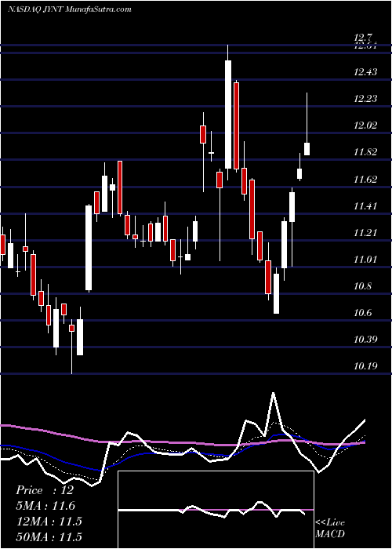Click the NASDAQ JYNT MunafaSutra.com title text

pyautogui.click(x=69, y=9)
